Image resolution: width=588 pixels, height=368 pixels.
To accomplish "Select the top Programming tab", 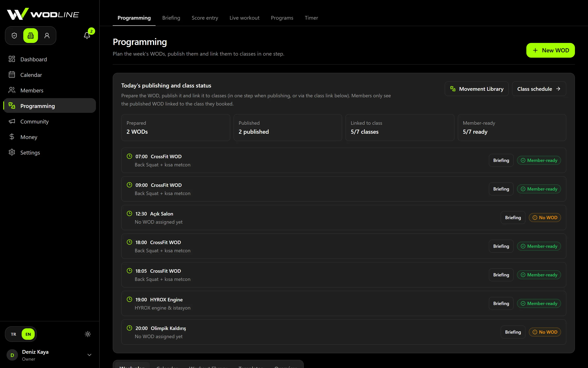I will click(x=134, y=18).
